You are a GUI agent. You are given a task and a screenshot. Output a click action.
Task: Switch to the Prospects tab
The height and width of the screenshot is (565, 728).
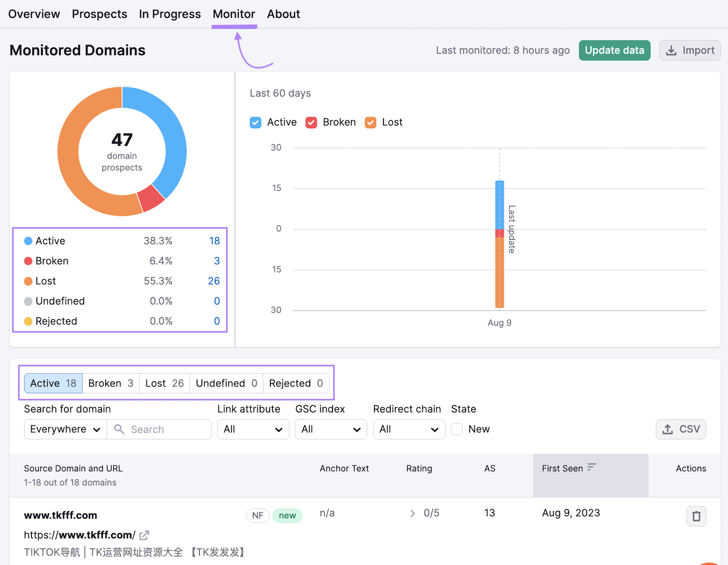pos(99,14)
